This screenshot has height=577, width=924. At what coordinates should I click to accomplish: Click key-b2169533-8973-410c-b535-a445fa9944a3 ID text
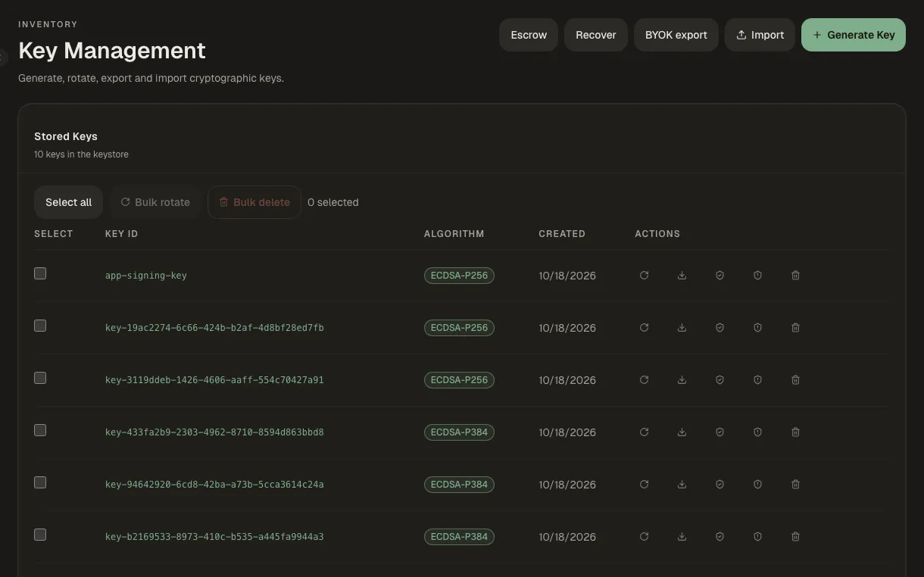click(214, 537)
